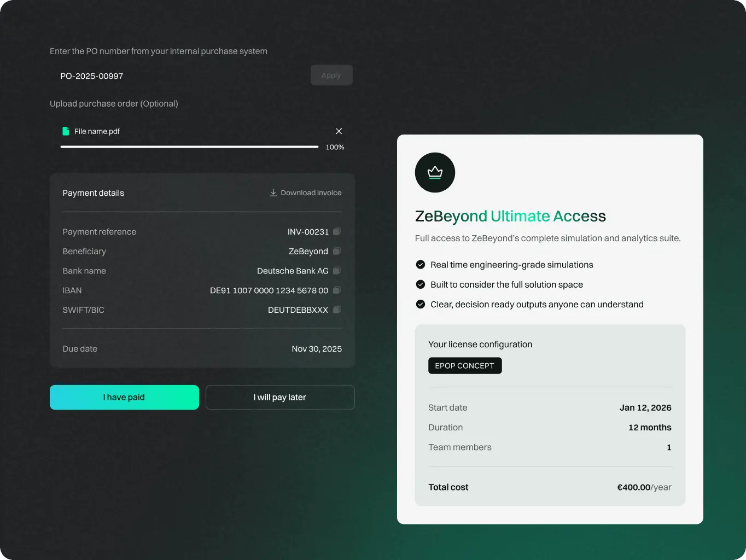The image size is (746, 560).
Task: Click the Upload purchase order (Optional) label
Action: (x=114, y=103)
